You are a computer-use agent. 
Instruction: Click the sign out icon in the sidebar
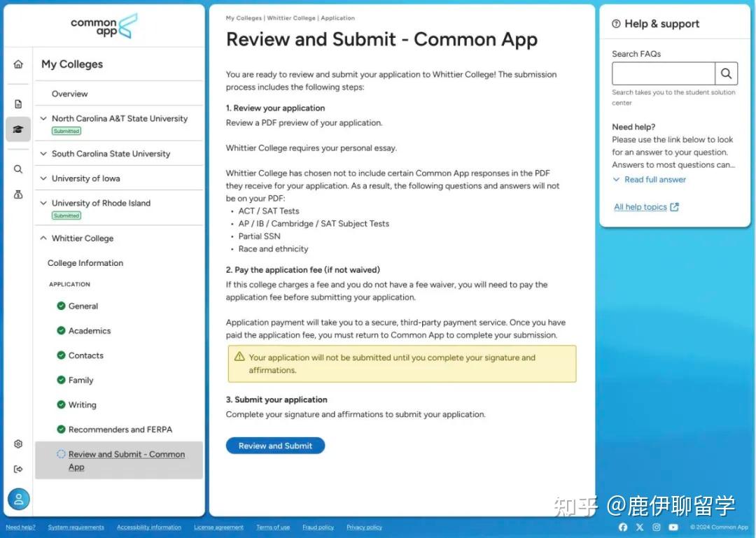point(18,469)
